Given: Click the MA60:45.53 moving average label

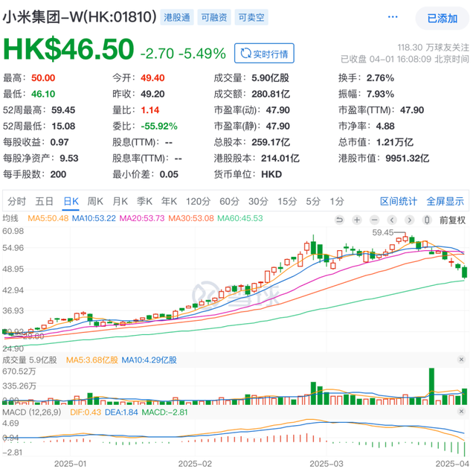Looking at the screenshot, I should (240, 218).
